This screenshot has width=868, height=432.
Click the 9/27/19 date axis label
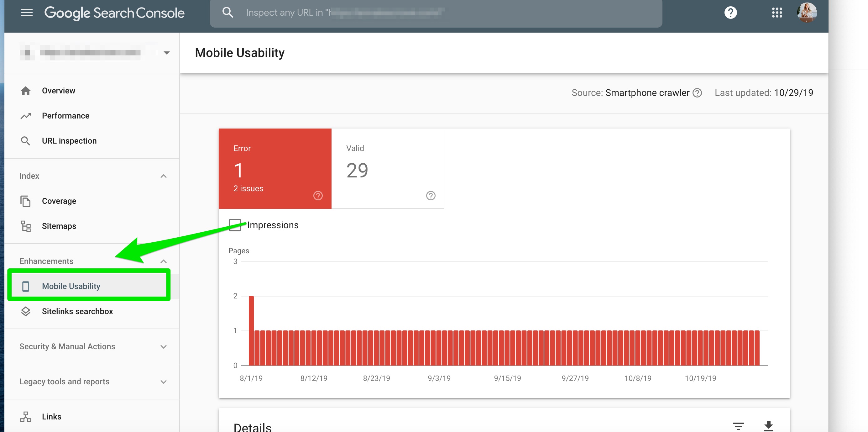click(575, 378)
